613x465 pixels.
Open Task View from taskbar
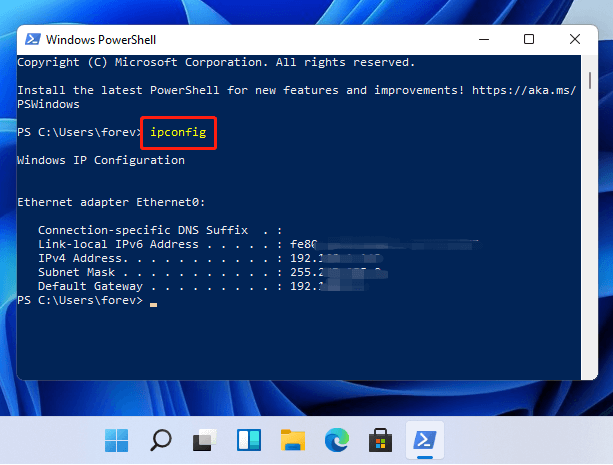click(205, 440)
